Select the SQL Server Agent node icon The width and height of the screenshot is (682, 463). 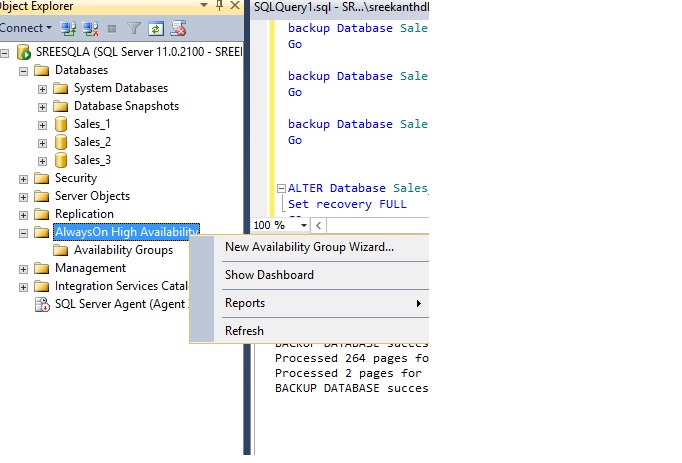pyautogui.click(x=42, y=304)
